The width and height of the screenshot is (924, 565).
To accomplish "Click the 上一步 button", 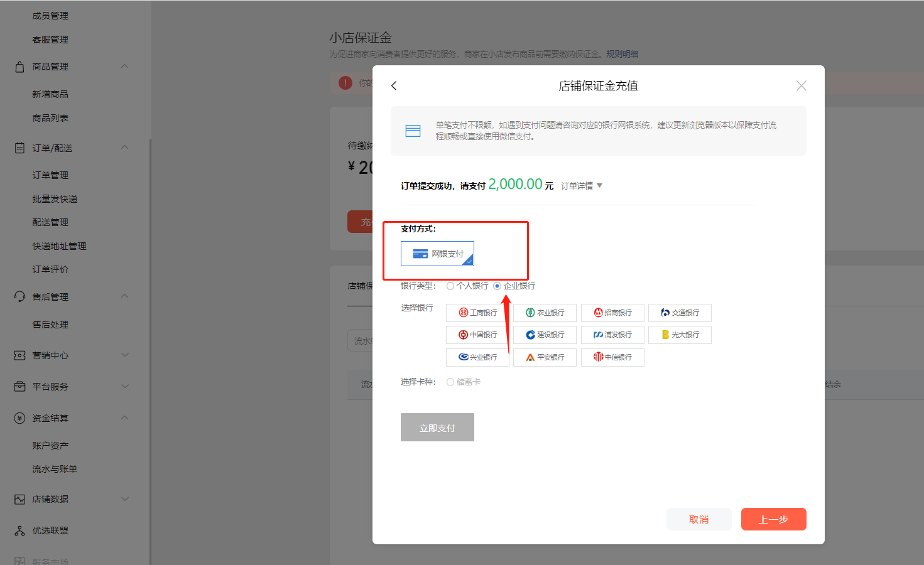I will [x=773, y=519].
